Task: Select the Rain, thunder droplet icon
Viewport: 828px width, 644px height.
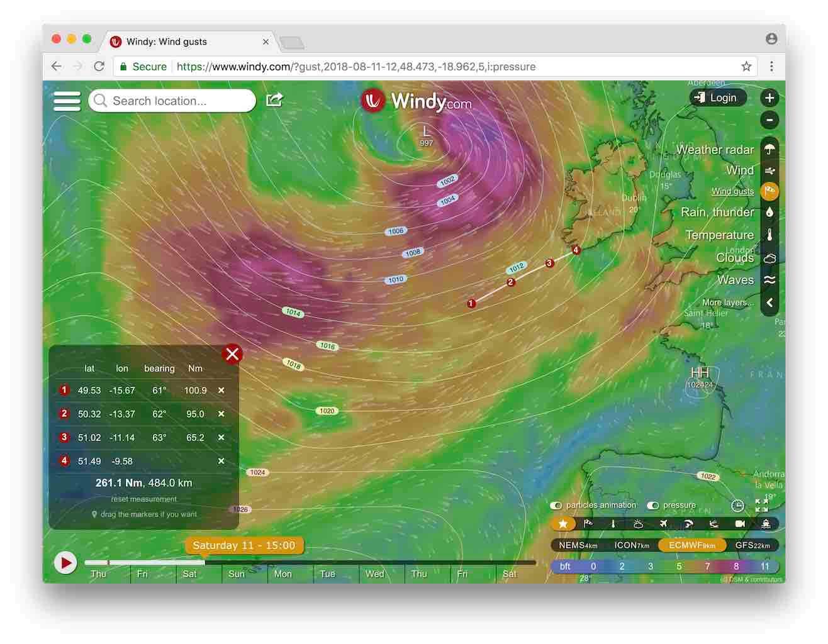Action: pos(769,213)
